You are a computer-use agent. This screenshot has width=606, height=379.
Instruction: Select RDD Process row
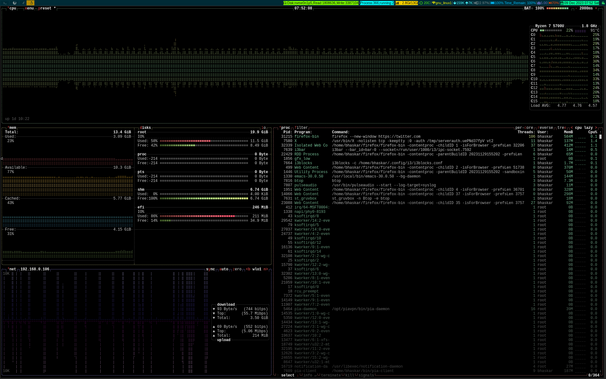[x=438, y=154]
